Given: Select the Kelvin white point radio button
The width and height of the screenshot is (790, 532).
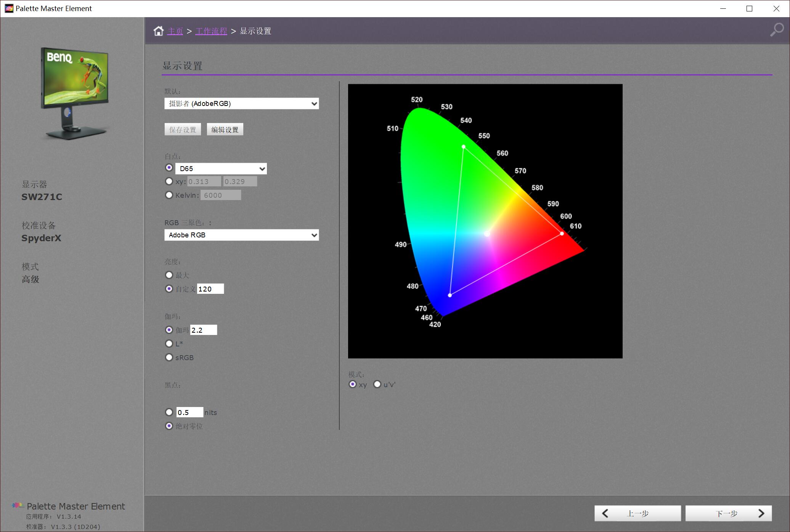Looking at the screenshot, I should (169, 195).
